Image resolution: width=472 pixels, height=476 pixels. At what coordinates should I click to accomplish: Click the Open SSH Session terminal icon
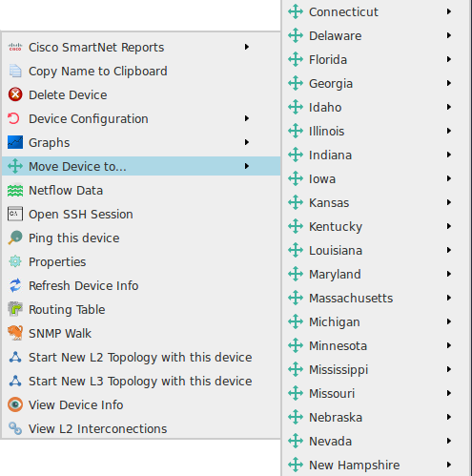tap(15, 214)
